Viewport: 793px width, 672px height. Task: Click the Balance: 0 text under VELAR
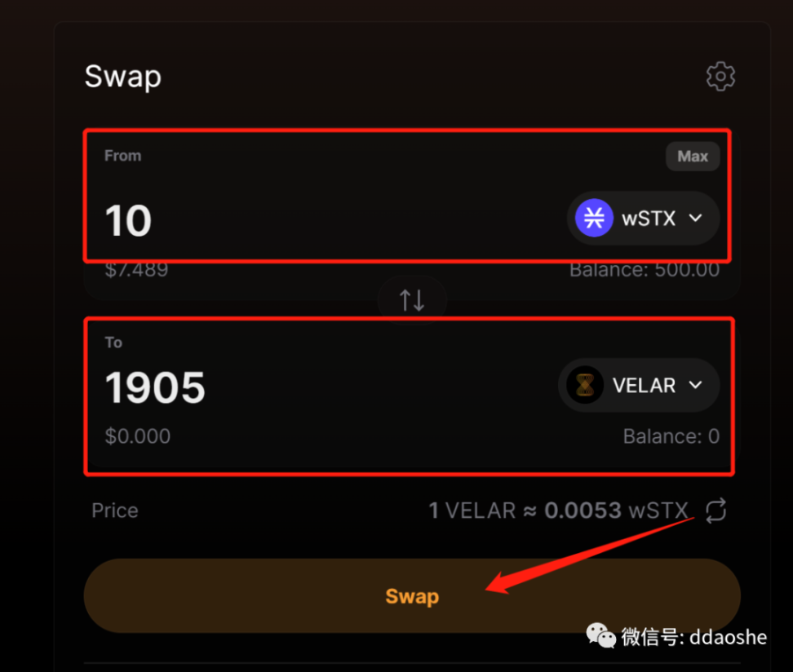click(x=671, y=436)
